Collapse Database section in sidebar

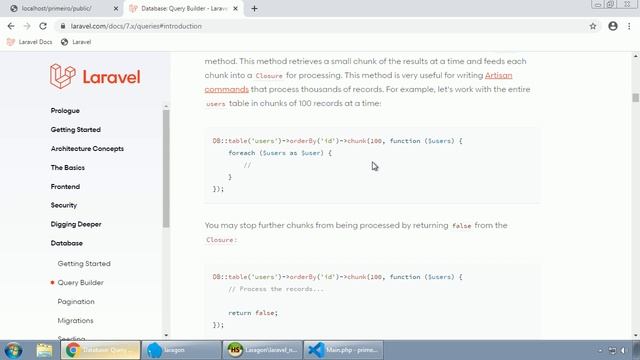click(67, 243)
